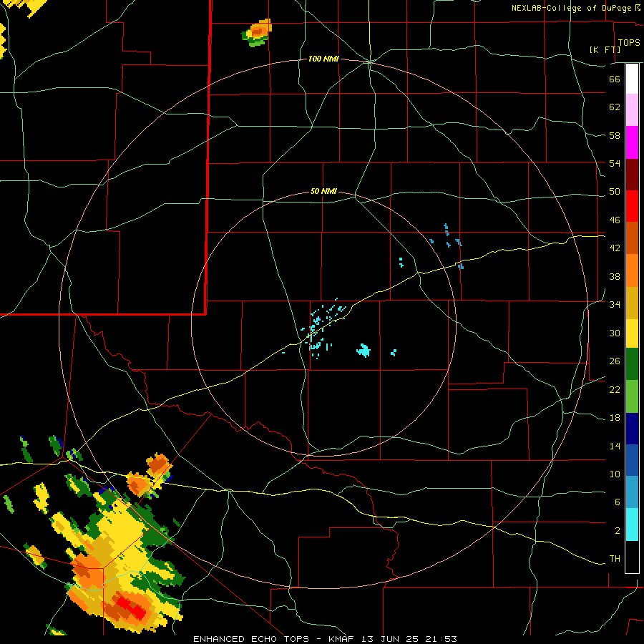Screen dimensions: 644x644
Task: Click the cyan 2-6 K FT swatch
Action: click(632, 525)
